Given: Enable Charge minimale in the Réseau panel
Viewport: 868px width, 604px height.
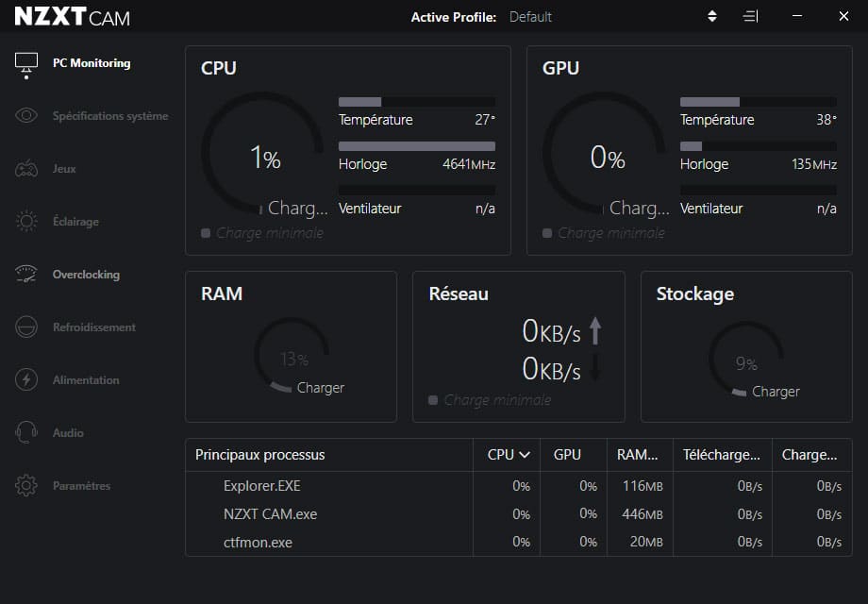Looking at the screenshot, I should (433, 400).
